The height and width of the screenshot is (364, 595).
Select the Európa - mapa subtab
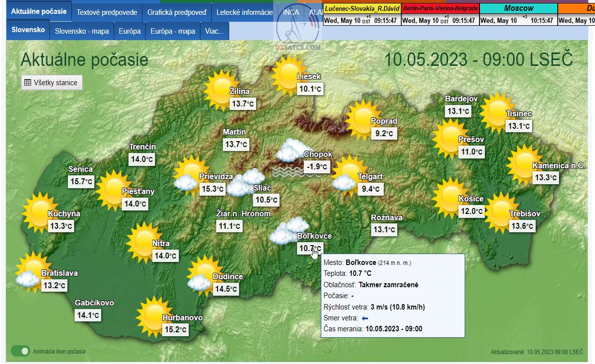173,31
